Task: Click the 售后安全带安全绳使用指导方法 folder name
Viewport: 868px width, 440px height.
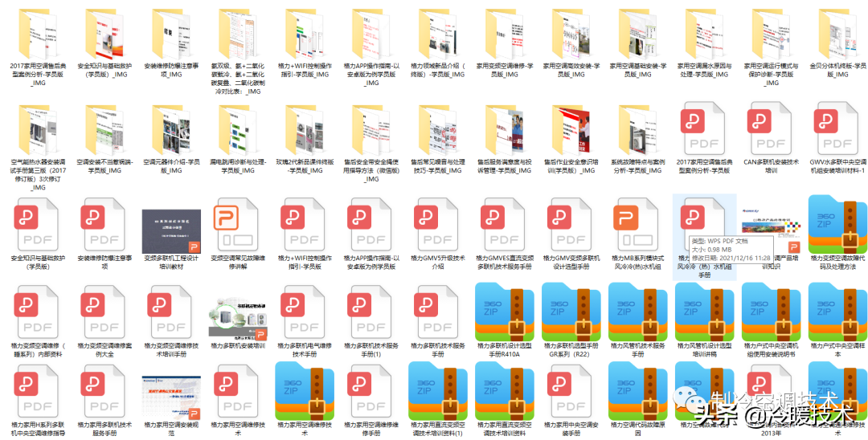Action: 371,170
